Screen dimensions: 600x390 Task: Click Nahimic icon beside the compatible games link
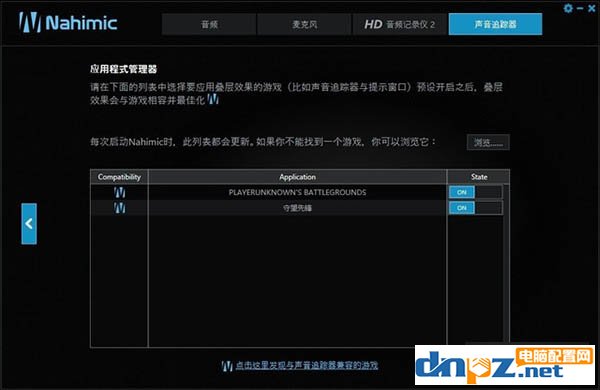coord(227,366)
